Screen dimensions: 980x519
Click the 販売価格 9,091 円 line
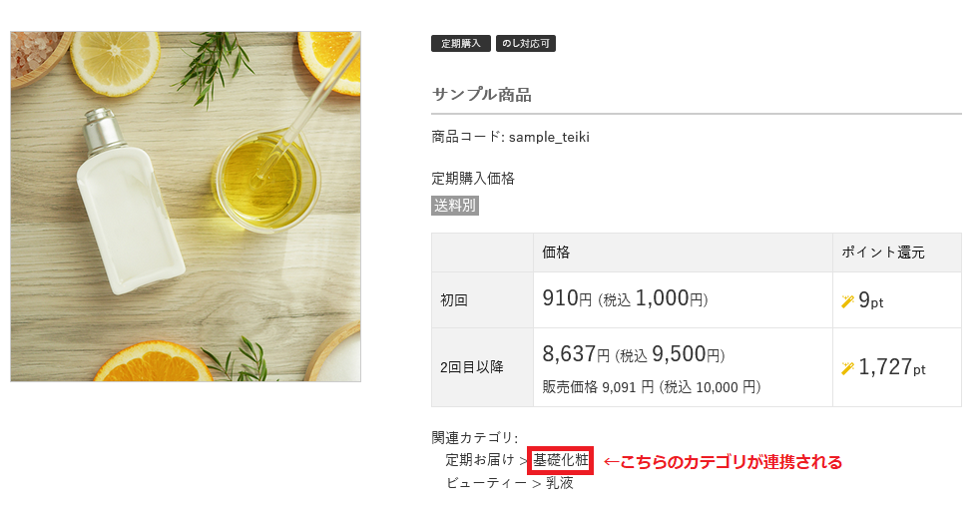pos(651,386)
